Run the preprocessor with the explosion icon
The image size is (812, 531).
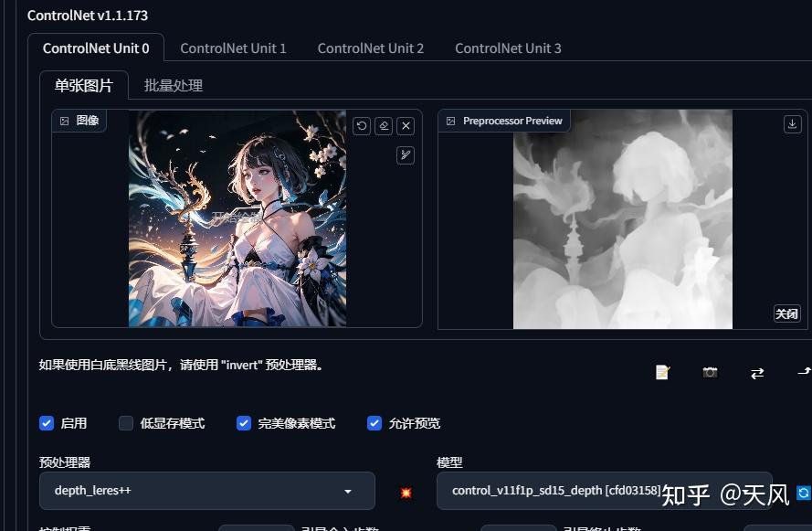coord(405,492)
